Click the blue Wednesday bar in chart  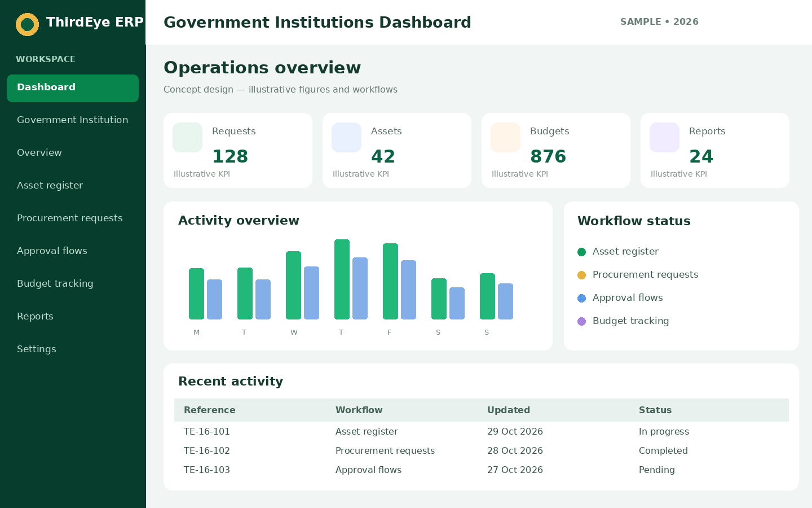tap(311, 293)
